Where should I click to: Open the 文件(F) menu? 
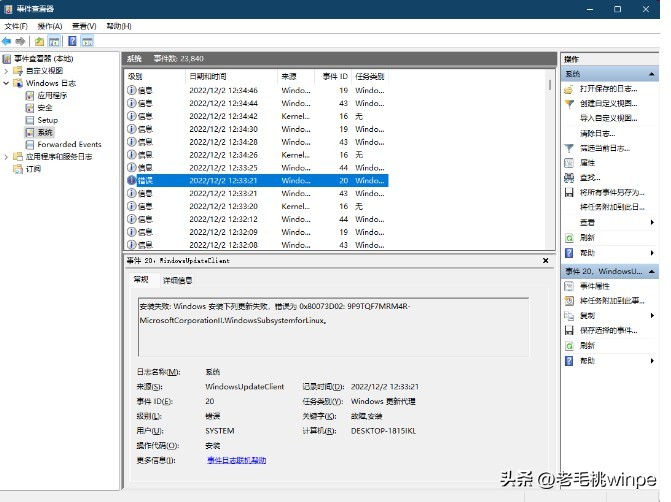(16, 26)
